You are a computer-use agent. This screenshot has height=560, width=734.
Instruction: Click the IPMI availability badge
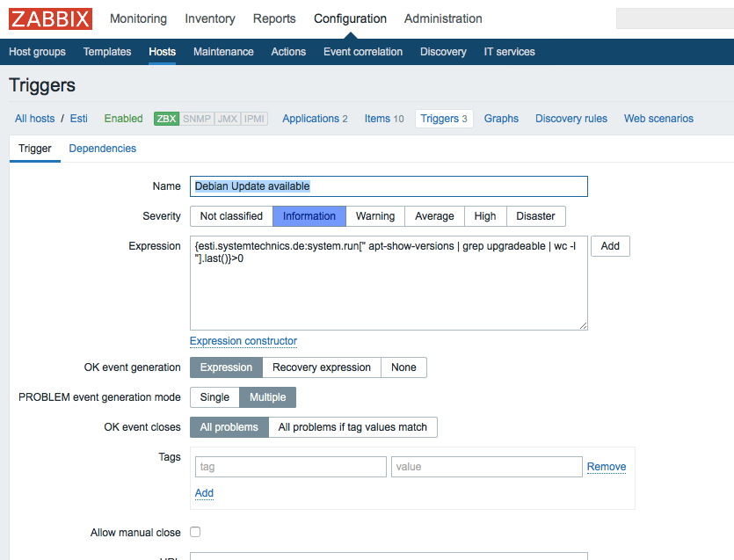click(x=254, y=119)
